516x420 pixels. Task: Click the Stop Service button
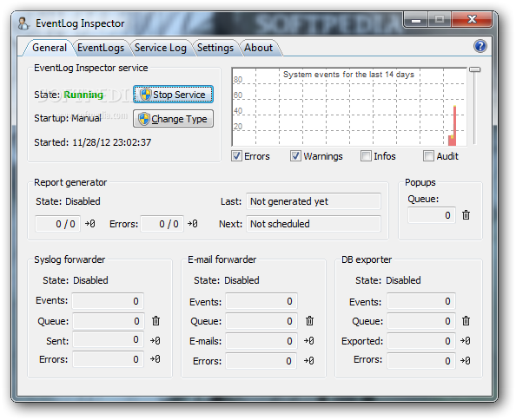point(173,95)
